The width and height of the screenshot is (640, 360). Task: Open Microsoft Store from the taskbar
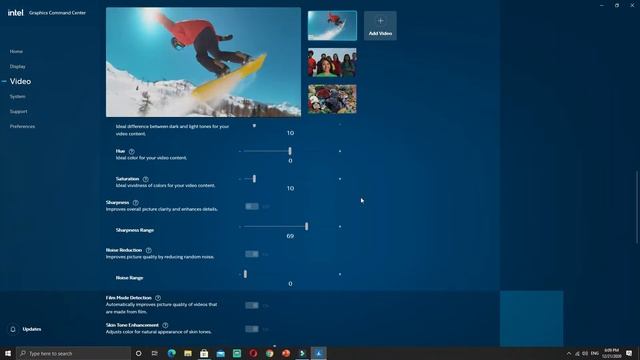(204, 353)
